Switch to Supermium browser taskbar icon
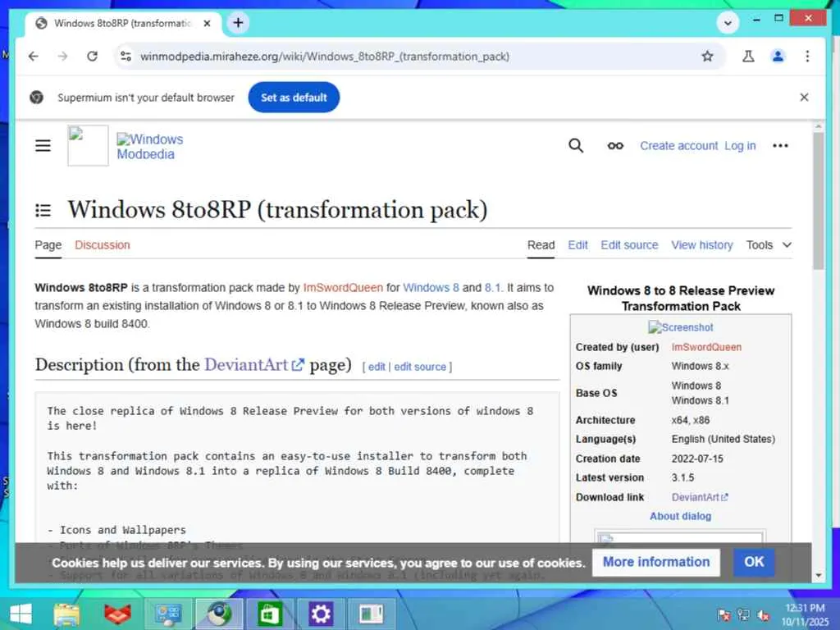This screenshot has width=840, height=630. 219,614
